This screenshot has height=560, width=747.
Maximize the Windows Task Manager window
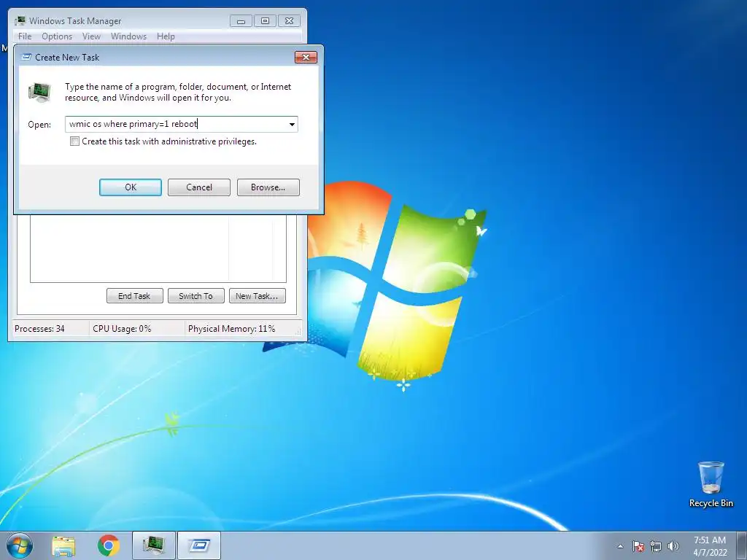(x=265, y=21)
